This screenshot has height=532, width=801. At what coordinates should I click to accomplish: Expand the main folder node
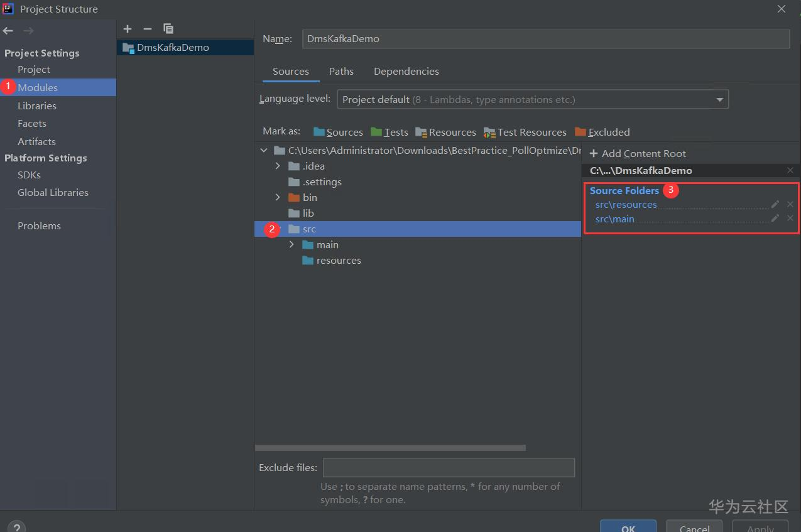[x=292, y=244]
